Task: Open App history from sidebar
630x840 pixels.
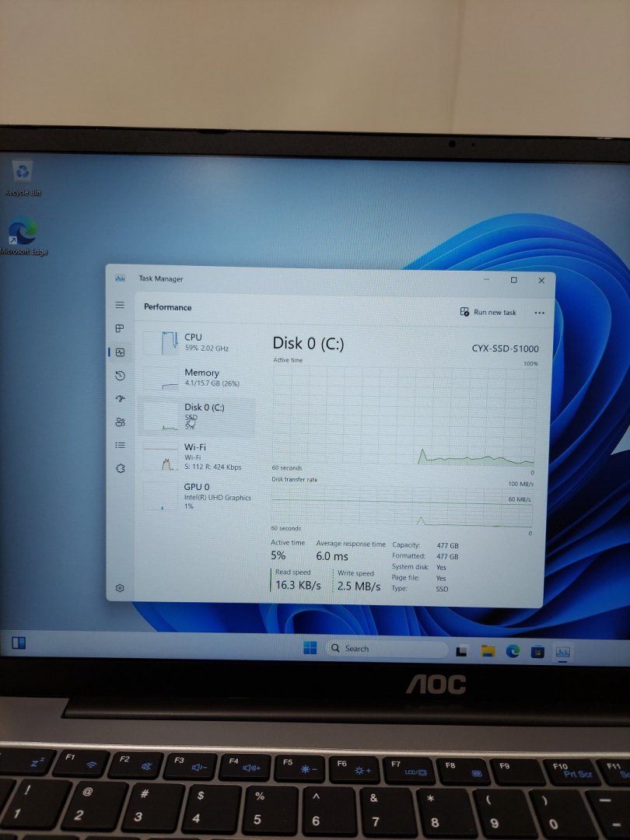Action: pos(120,376)
